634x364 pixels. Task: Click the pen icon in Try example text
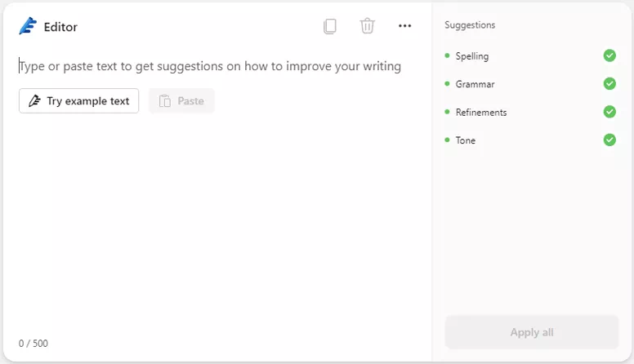(34, 101)
